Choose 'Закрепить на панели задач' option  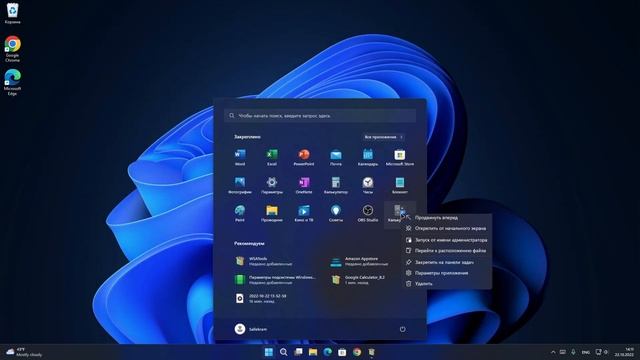tap(447, 262)
